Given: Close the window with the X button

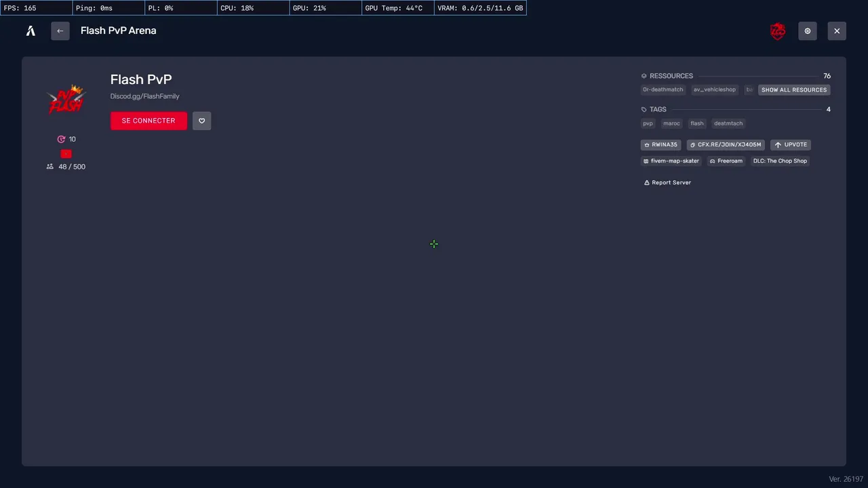Looking at the screenshot, I should coord(837,31).
